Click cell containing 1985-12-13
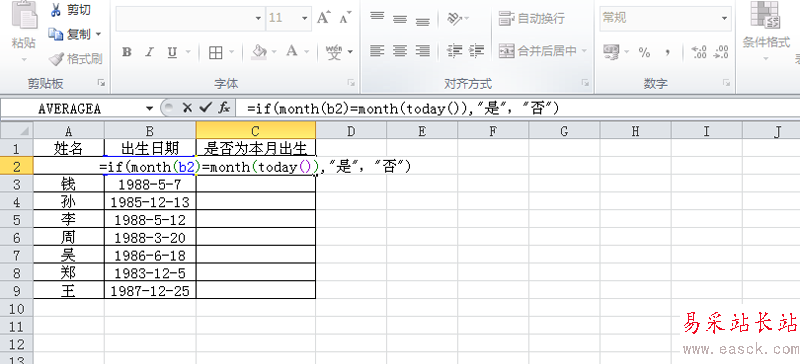The width and height of the screenshot is (800, 364). pos(150,202)
